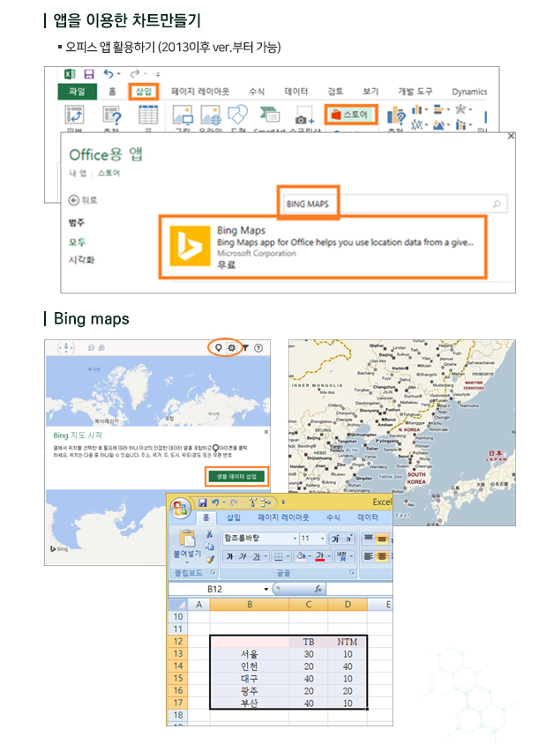Screen dimensions: 560x744
Task: Close the Bing 지도 시작 panel
Action: pyautogui.click(x=266, y=432)
